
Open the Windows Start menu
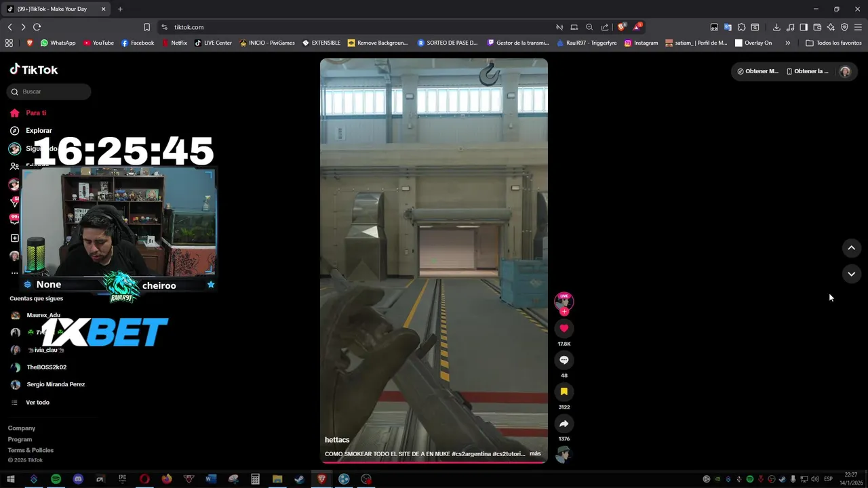11,479
